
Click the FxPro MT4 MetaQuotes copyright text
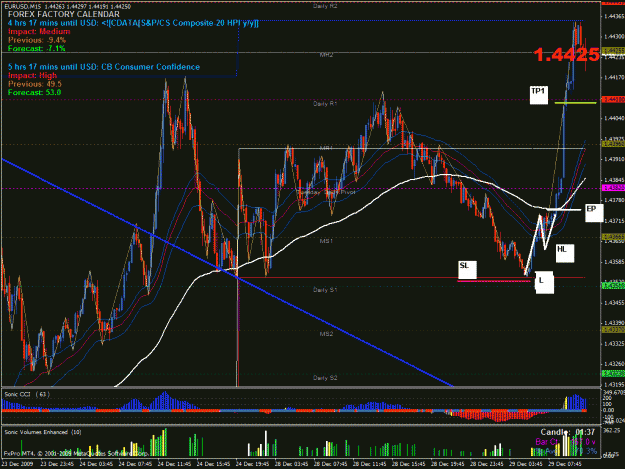[76, 453]
